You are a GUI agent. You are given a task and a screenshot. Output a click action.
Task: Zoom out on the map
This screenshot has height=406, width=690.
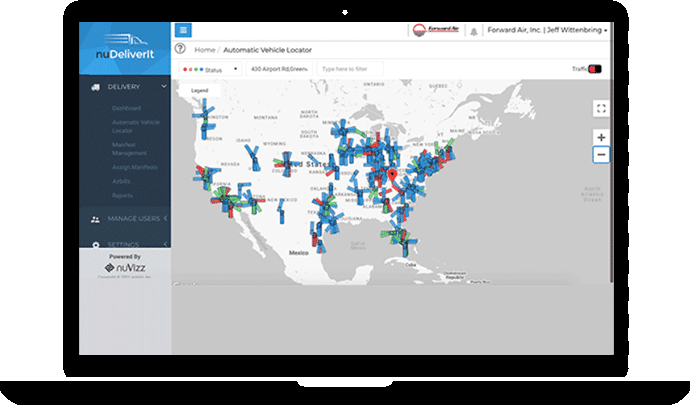pyautogui.click(x=600, y=155)
